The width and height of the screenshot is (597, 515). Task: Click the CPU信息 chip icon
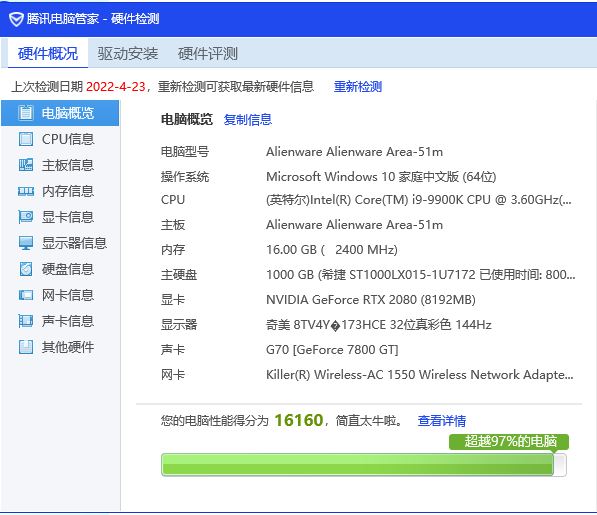point(26,139)
